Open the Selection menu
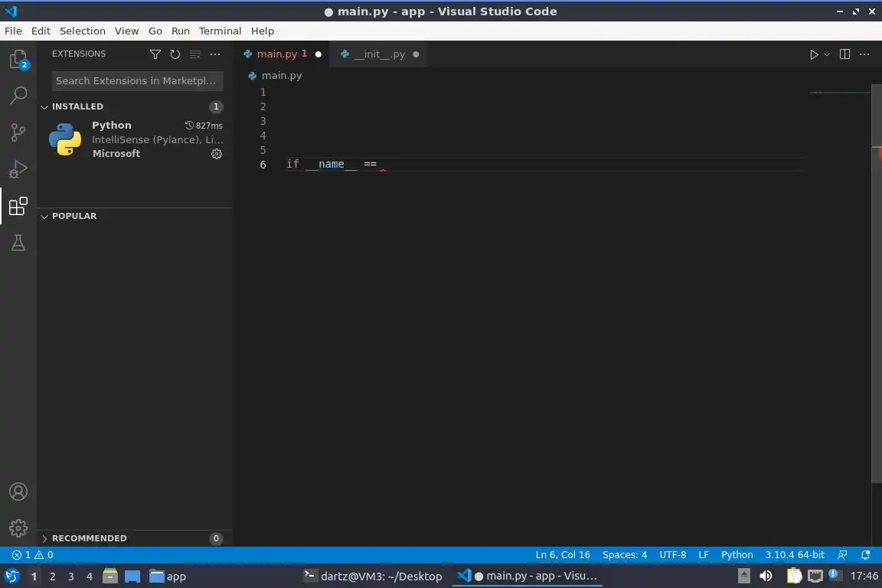 (x=82, y=31)
